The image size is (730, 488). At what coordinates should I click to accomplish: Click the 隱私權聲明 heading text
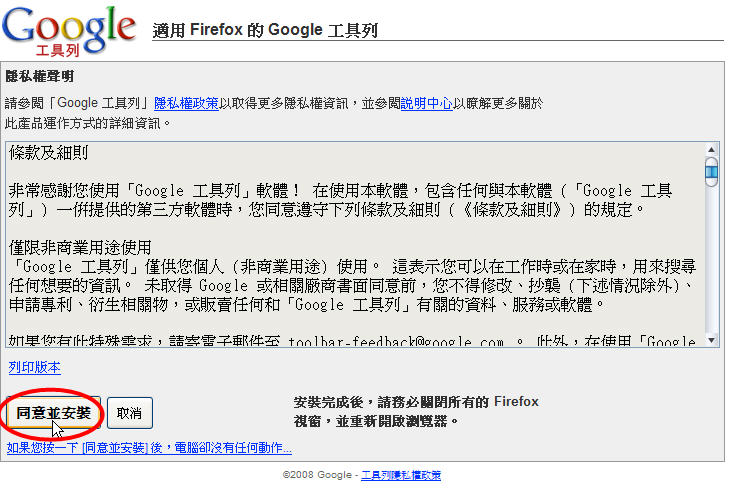(x=40, y=76)
